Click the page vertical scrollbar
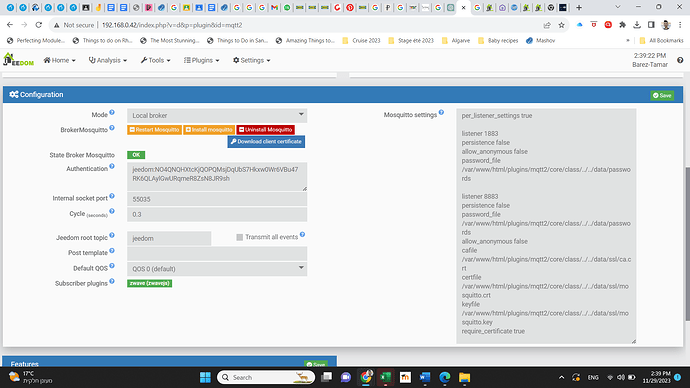 687,244
